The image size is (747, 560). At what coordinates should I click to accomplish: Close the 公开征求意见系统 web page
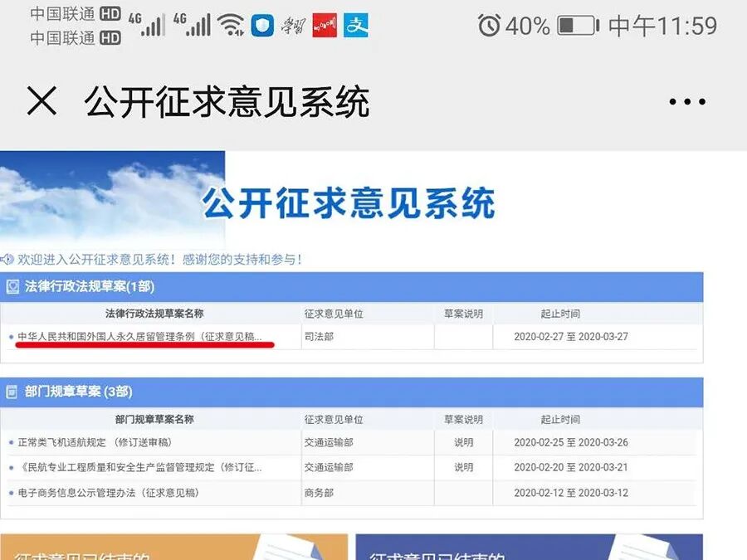(x=42, y=100)
